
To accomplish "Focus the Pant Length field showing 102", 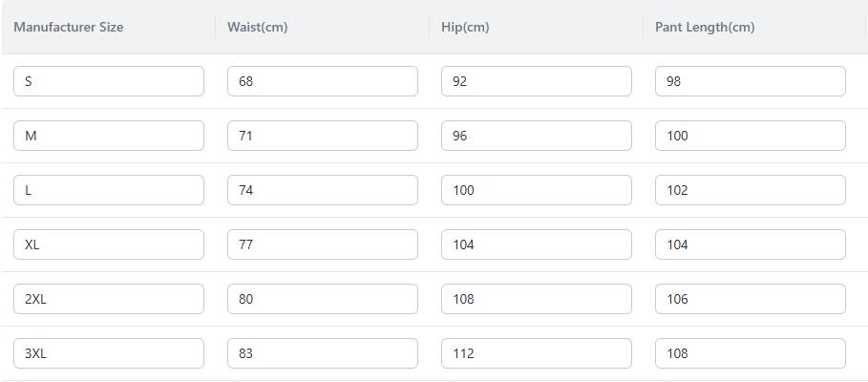I will (x=751, y=190).
